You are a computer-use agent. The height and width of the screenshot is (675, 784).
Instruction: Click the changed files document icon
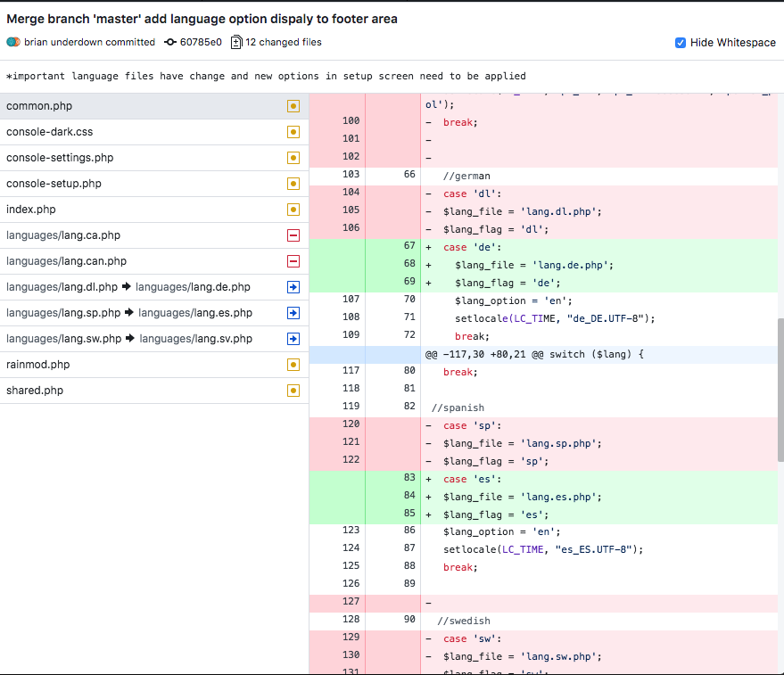[x=236, y=42]
